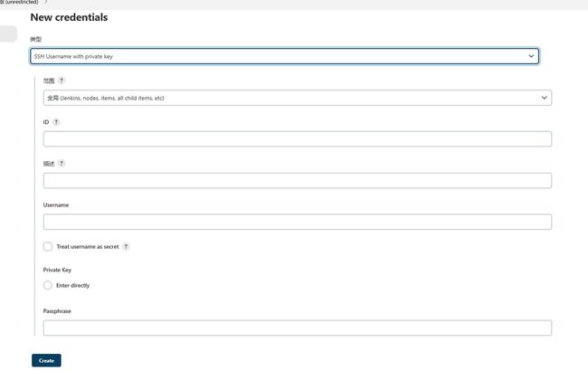Click the New credentials heading

click(x=69, y=17)
